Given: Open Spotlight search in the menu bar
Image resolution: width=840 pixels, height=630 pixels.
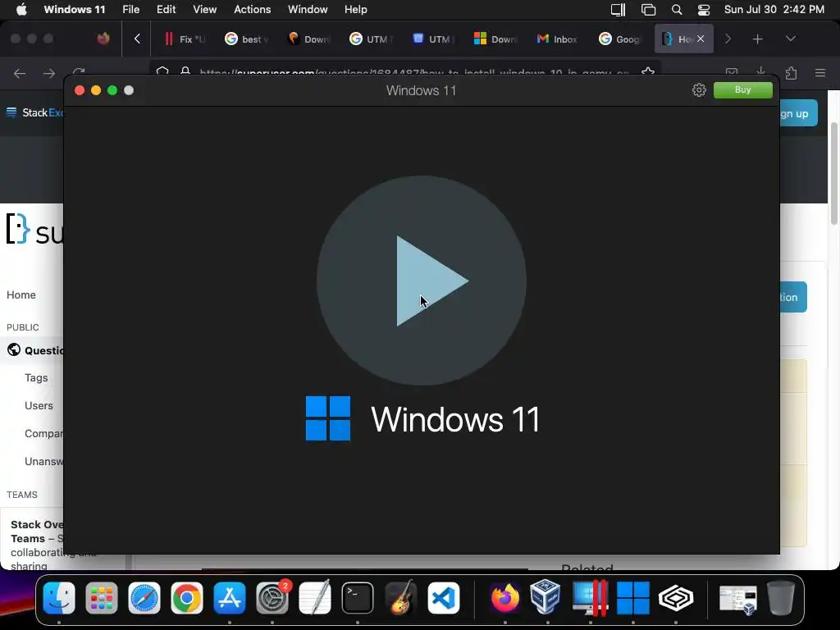Looking at the screenshot, I should point(677,10).
